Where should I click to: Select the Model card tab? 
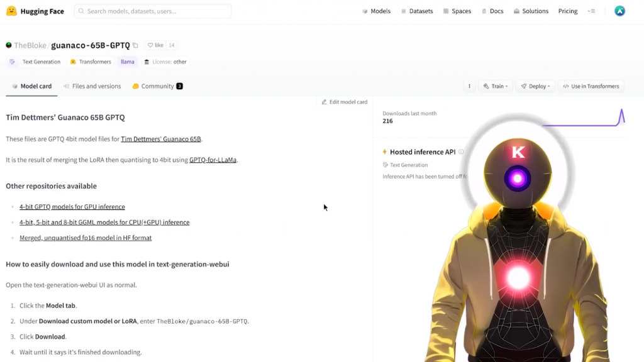click(x=31, y=86)
